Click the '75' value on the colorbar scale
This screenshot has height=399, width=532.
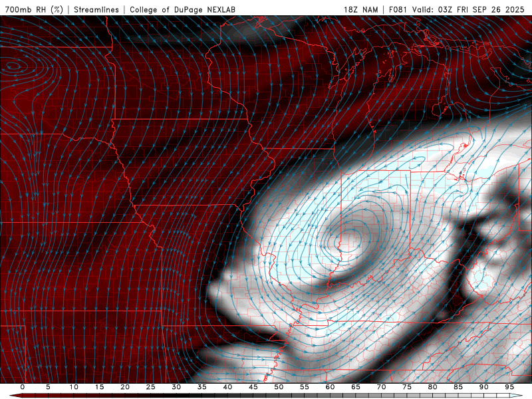(407, 387)
